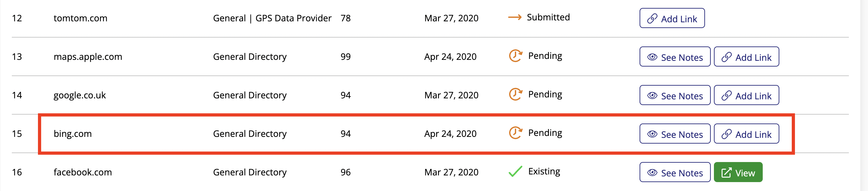Click the Pending clock icon for maps.apple.com
This screenshot has height=191, width=868.
point(515,56)
